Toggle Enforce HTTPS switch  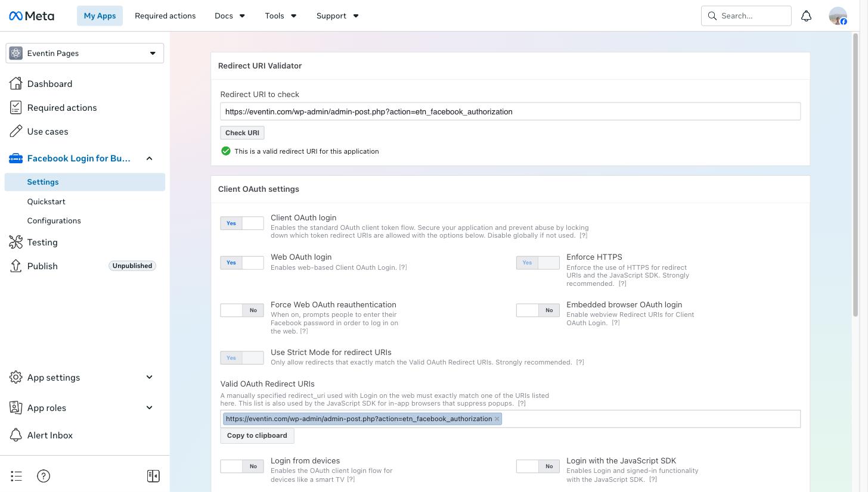click(x=538, y=263)
